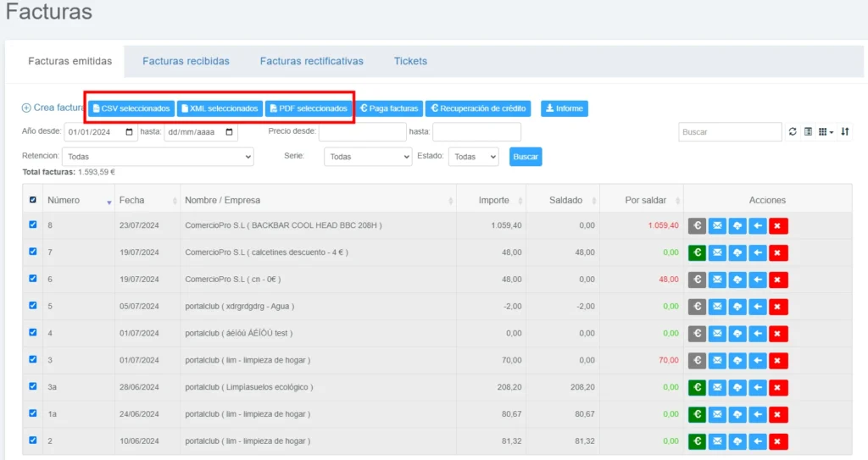Click back arrow icon for invoice 3a
The width and height of the screenshot is (868, 460).
(758, 387)
